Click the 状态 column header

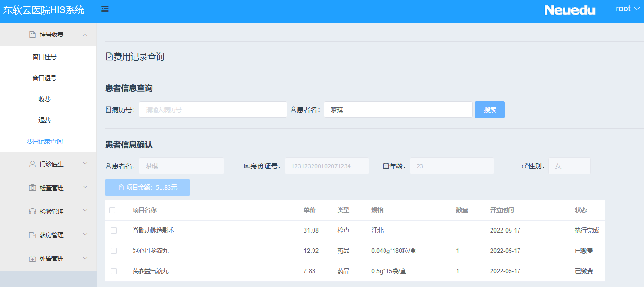[x=581, y=210]
